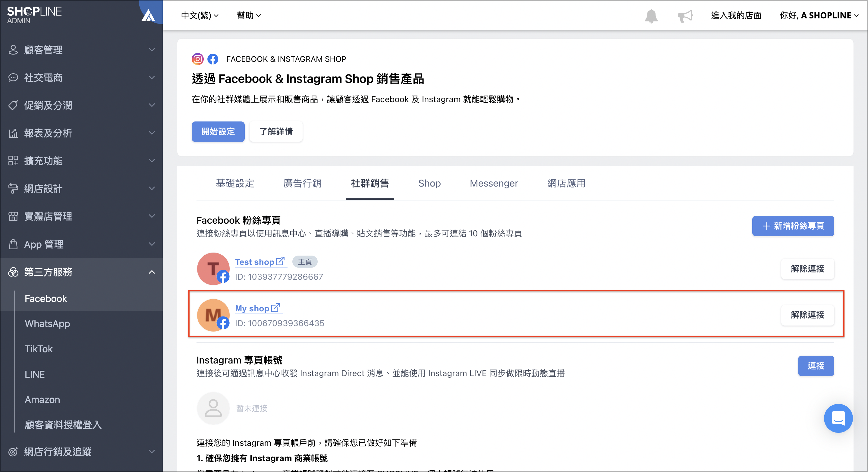
Task: Open the A SHOPLINE account dropdown
Action: coord(819,15)
